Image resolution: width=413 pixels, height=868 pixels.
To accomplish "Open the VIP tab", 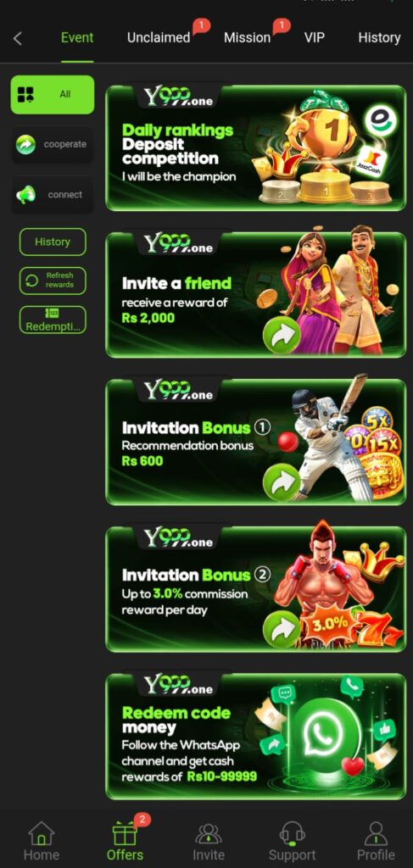I will point(315,37).
